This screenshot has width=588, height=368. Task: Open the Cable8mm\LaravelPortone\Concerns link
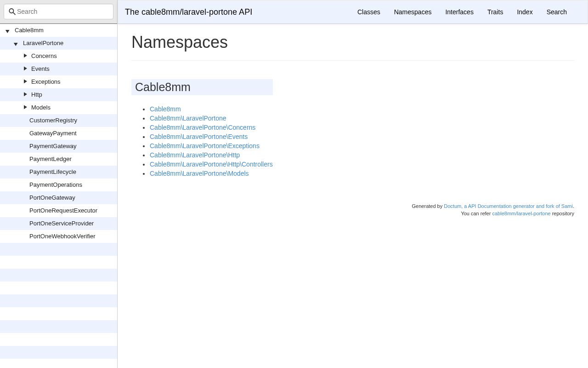tap(203, 127)
